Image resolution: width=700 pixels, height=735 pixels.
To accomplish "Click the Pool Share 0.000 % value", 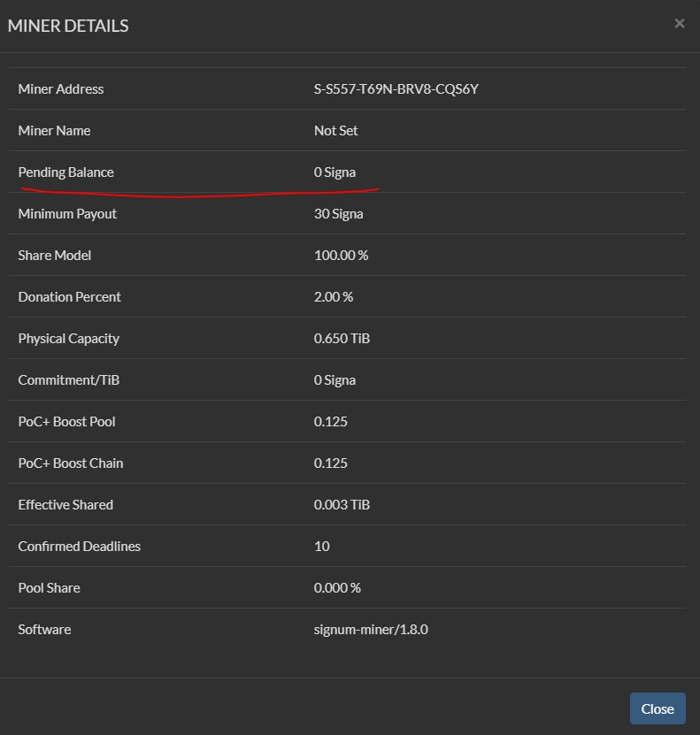I will (337, 588).
